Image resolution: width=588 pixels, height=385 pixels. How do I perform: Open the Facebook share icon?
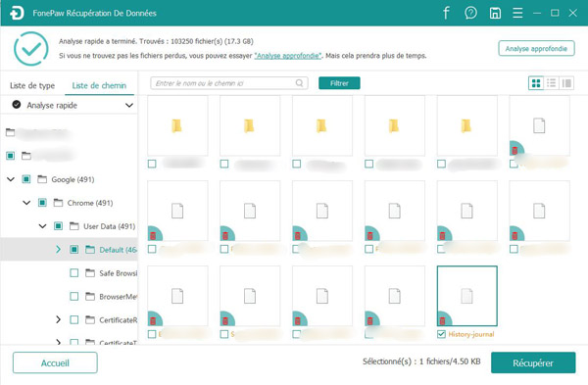[446, 13]
